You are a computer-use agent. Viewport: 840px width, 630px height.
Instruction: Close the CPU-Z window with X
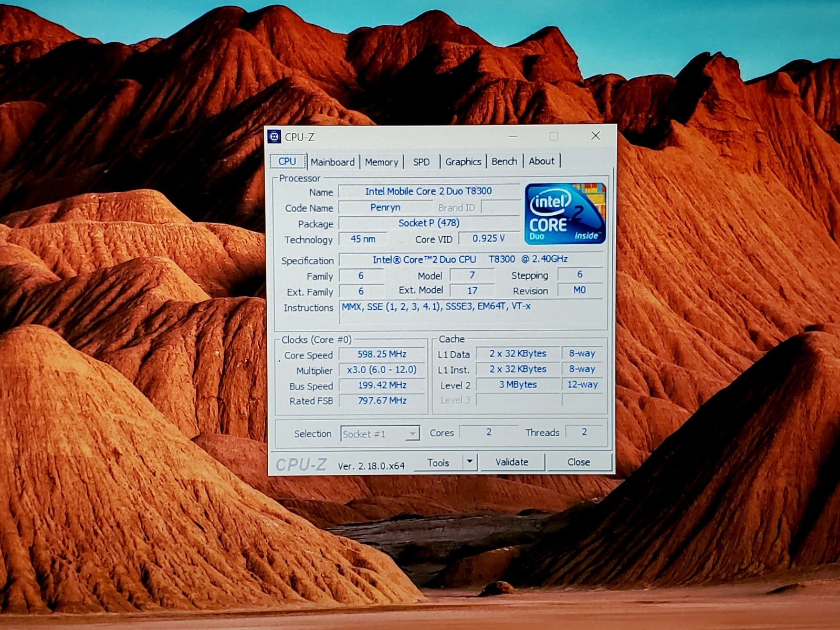(x=595, y=135)
